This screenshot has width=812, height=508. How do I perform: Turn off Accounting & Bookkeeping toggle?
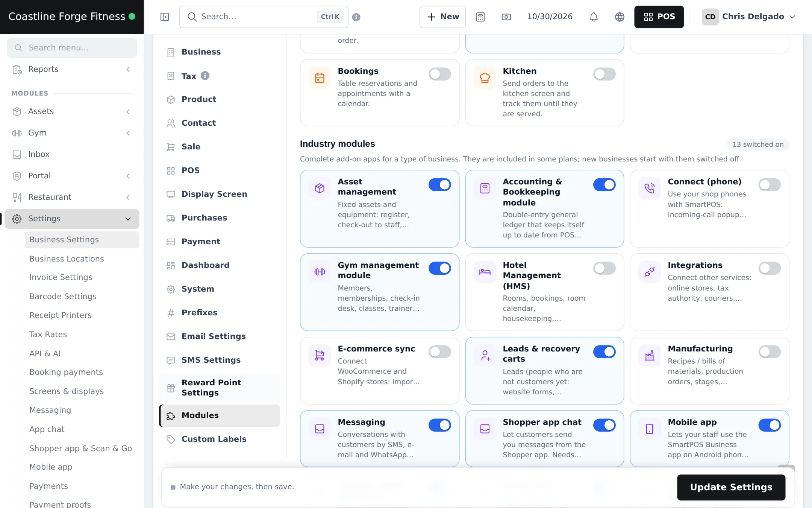(604, 185)
